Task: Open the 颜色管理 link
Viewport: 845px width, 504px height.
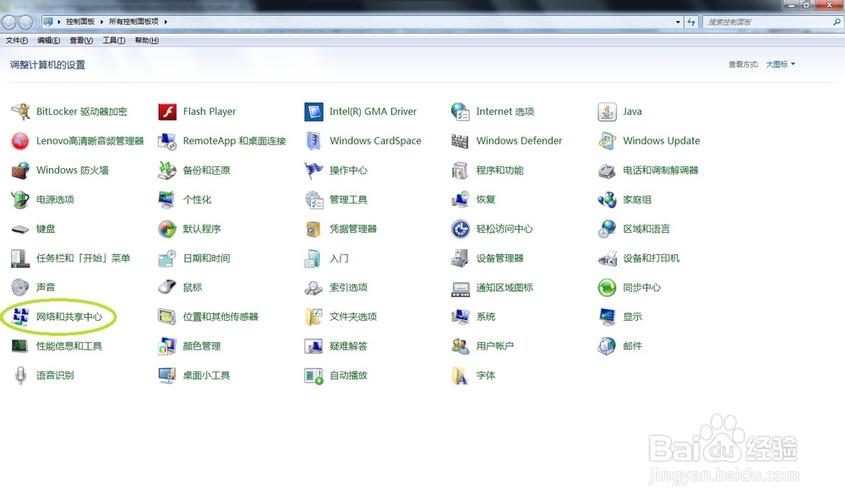Action: pyautogui.click(x=202, y=346)
